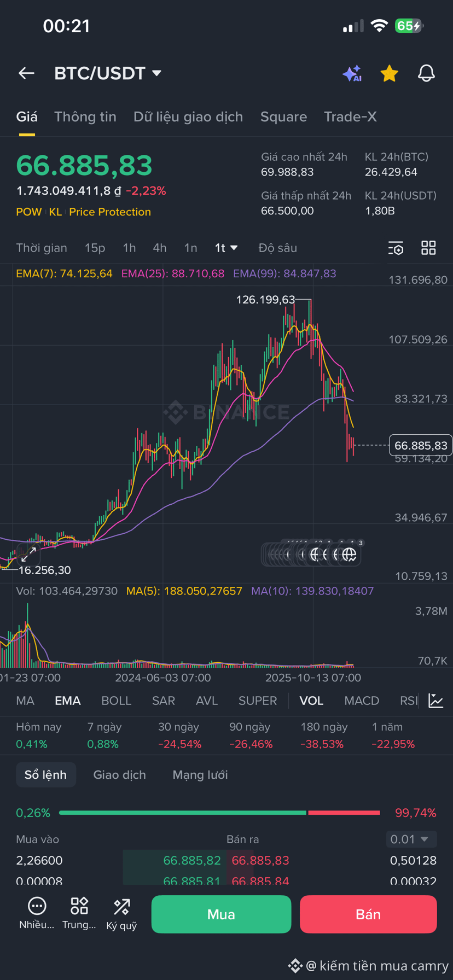Tap the EMA(25): 88.710,68 legend
Image resolution: width=453 pixels, height=980 pixels.
pos(173,273)
